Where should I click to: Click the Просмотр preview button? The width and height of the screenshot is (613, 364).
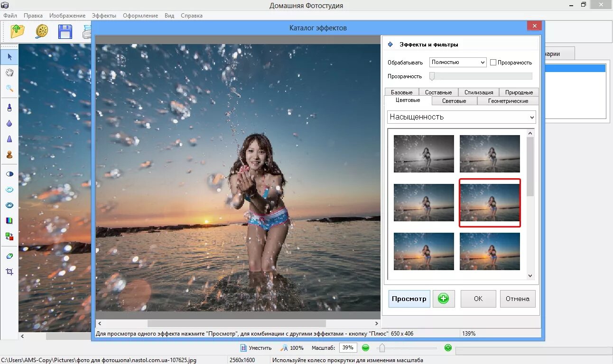pyautogui.click(x=409, y=299)
